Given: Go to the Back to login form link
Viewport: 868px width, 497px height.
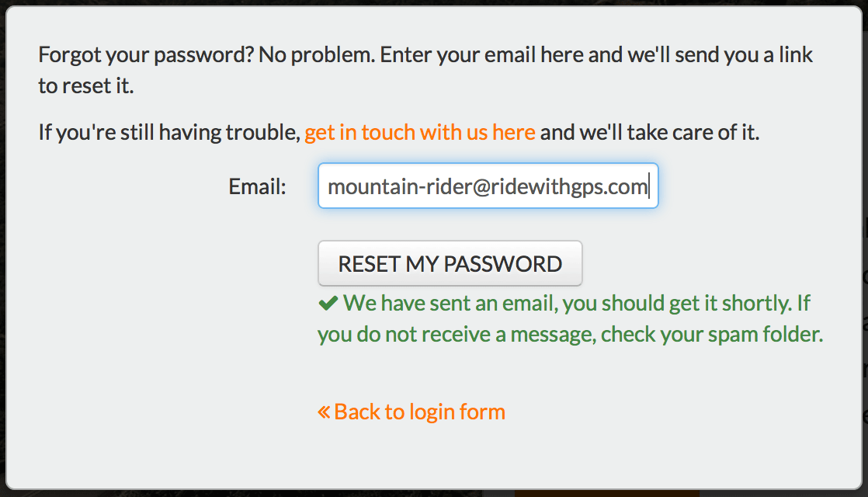Looking at the screenshot, I should pyautogui.click(x=411, y=412).
